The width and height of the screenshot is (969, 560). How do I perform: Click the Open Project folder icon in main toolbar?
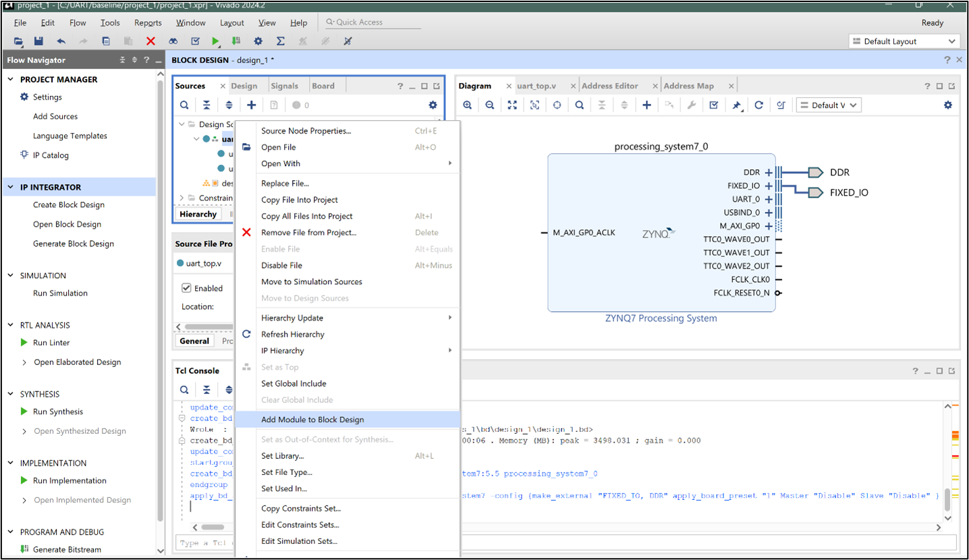click(18, 41)
